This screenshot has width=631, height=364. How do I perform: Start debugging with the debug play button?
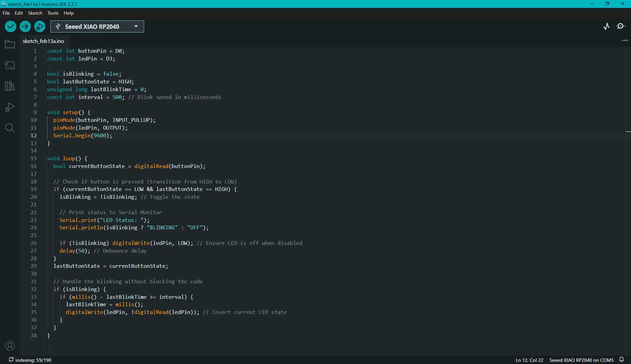click(x=40, y=27)
